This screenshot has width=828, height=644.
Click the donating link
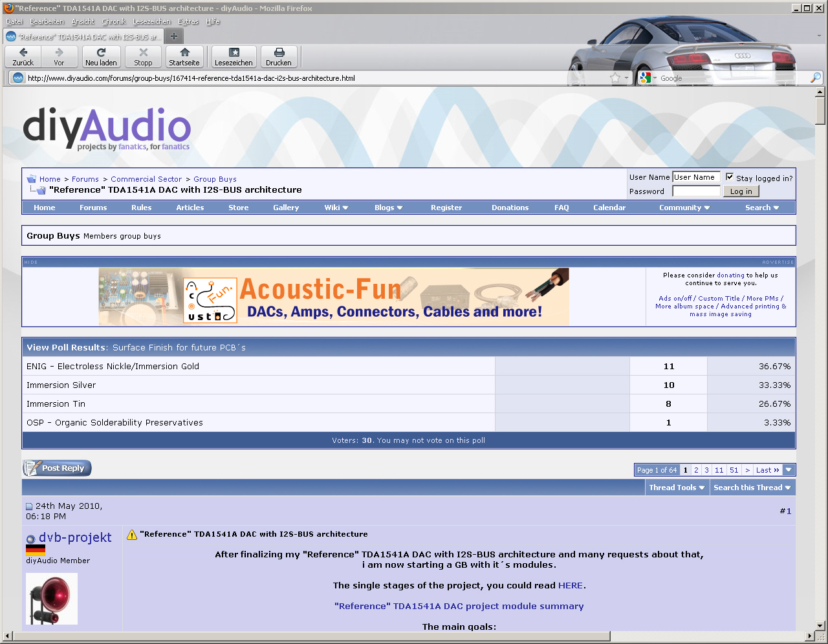pos(730,275)
